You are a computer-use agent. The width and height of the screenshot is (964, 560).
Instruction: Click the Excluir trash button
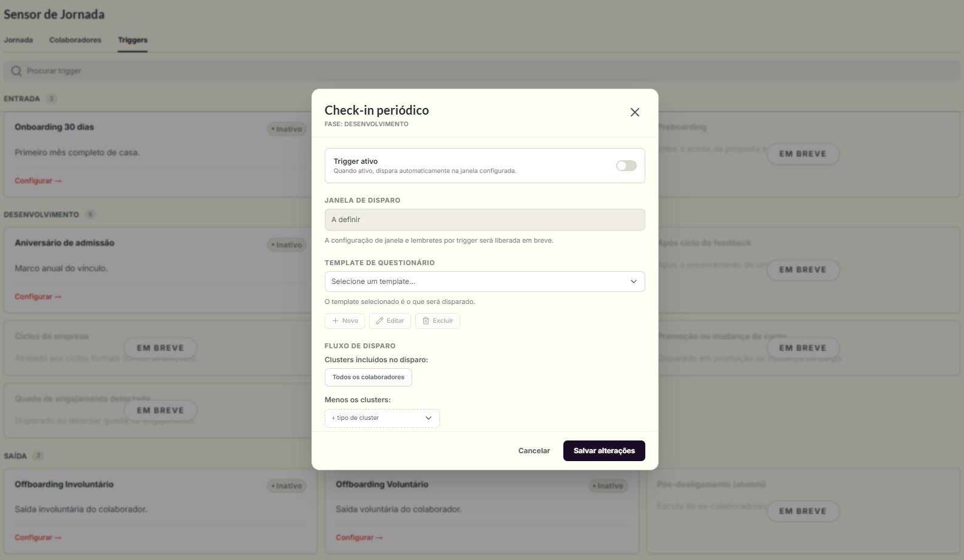437,321
